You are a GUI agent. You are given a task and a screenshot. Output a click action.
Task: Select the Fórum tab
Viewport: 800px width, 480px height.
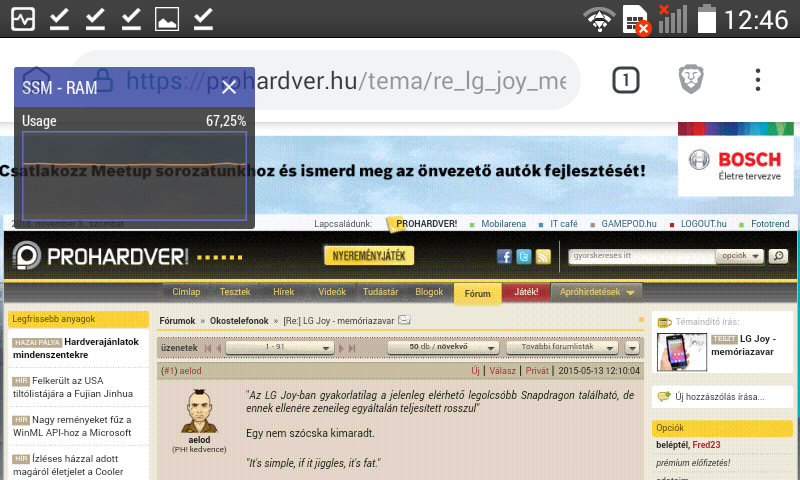(x=477, y=293)
